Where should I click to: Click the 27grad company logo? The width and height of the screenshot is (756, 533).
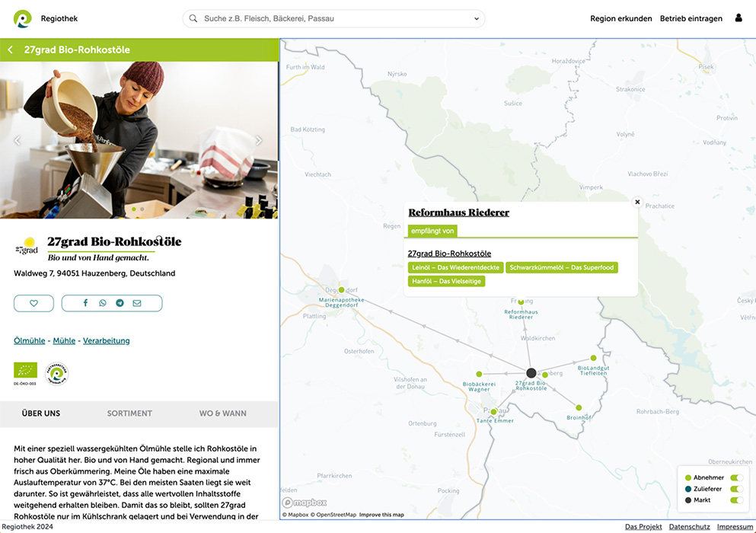pos(27,246)
